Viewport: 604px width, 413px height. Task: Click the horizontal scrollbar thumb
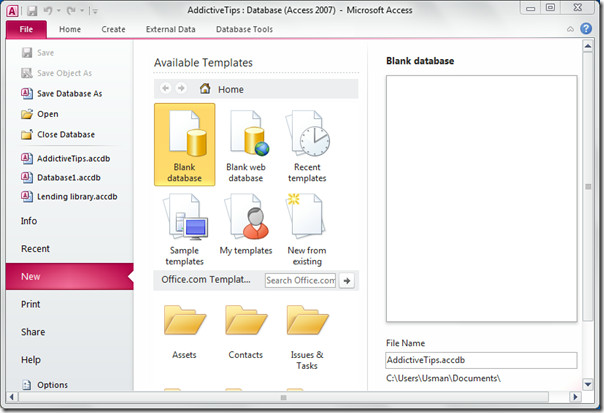point(284,397)
